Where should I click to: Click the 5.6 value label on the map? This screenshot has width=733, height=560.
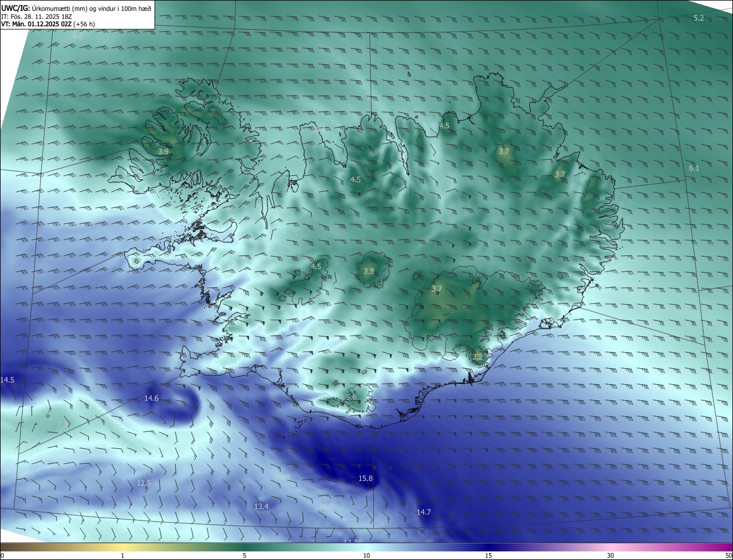(351, 397)
